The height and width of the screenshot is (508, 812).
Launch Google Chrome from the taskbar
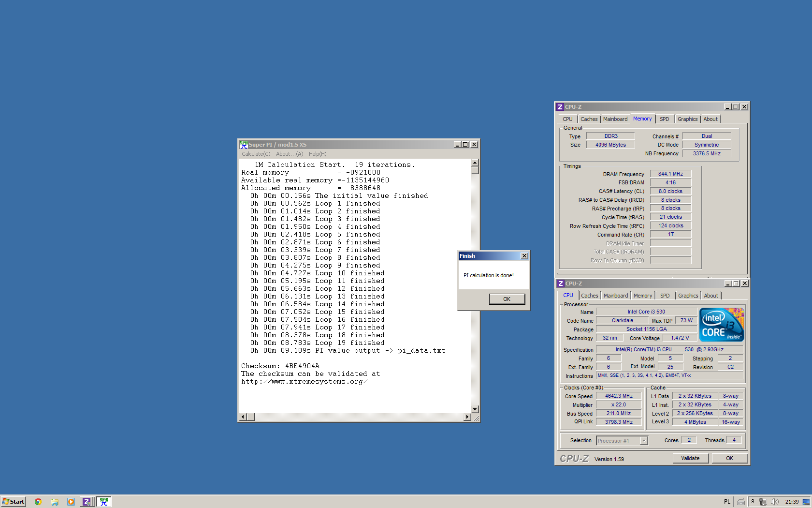click(38, 502)
